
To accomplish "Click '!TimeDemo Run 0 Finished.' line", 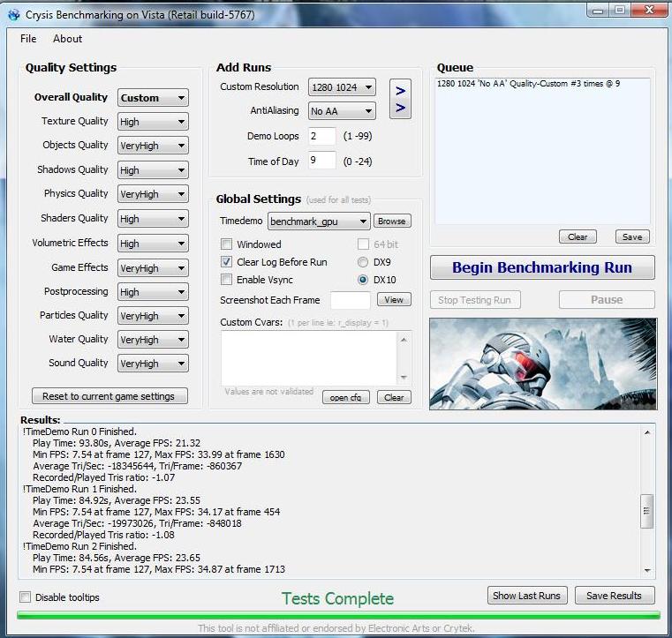I will click(79, 432).
